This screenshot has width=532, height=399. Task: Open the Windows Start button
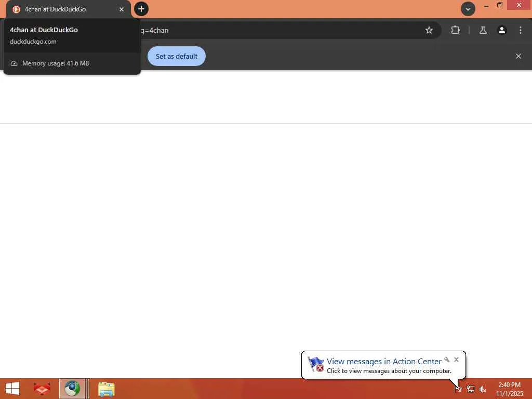point(12,389)
